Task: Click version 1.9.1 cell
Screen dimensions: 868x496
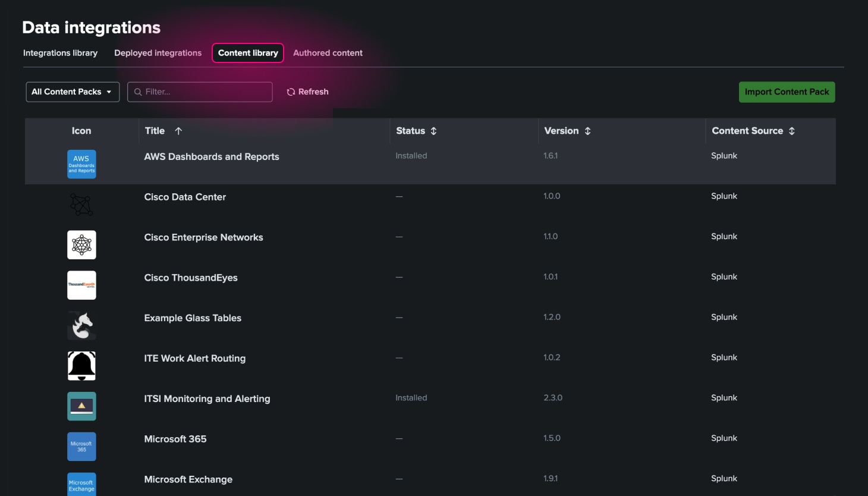Action: (551, 479)
